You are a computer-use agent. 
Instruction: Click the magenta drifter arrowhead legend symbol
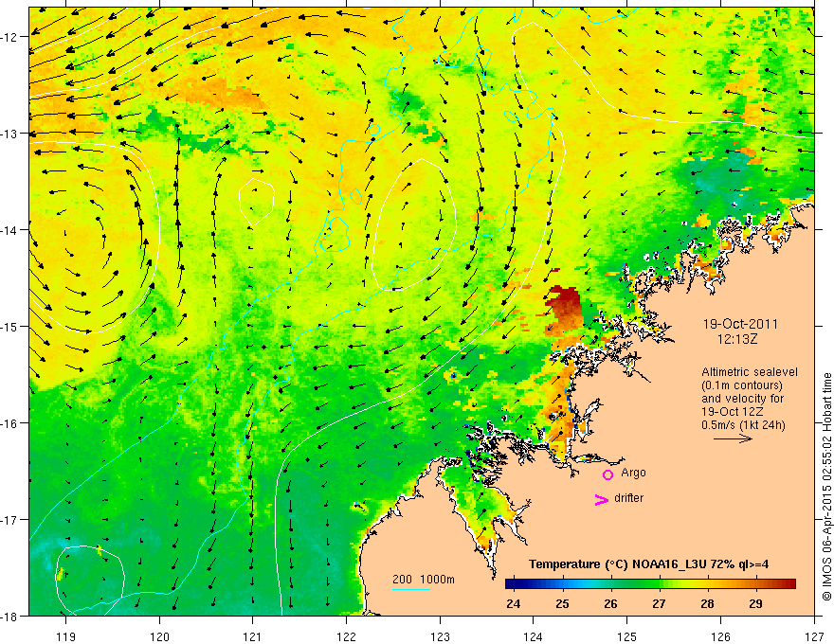point(602,499)
